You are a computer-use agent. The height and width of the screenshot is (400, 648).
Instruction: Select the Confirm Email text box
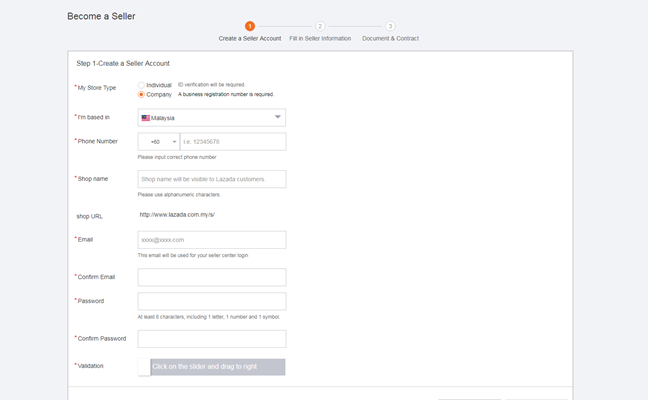pos(211,277)
